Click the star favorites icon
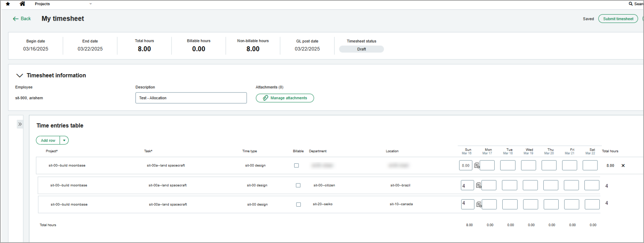The width and height of the screenshot is (644, 243). point(8,4)
